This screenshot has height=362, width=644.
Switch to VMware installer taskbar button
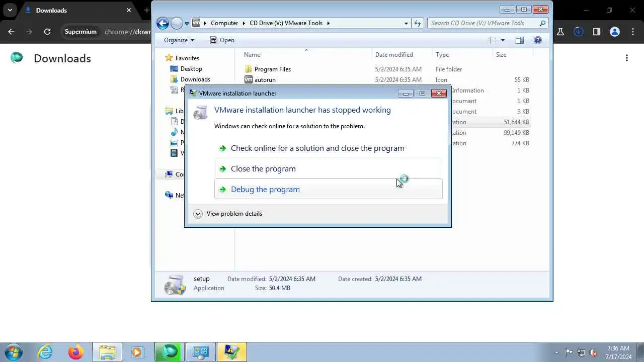click(x=232, y=352)
